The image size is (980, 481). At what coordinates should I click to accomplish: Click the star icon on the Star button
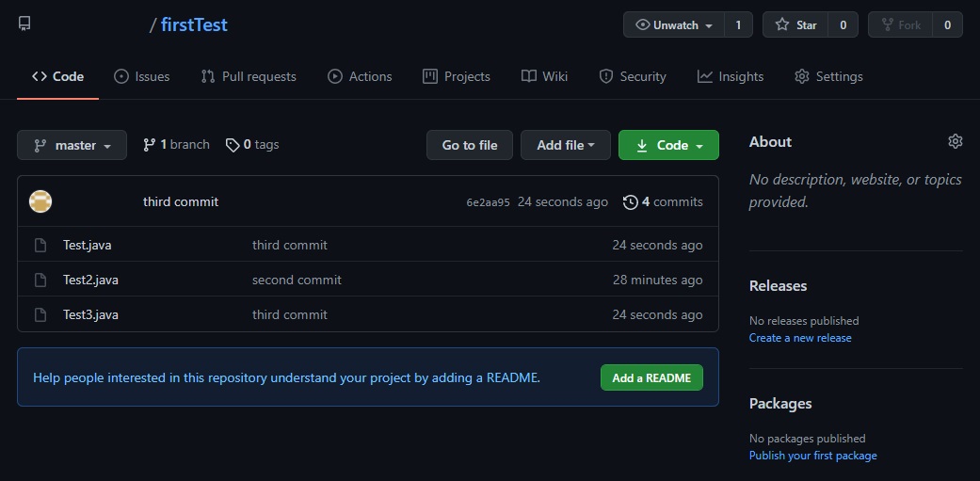coord(782,25)
